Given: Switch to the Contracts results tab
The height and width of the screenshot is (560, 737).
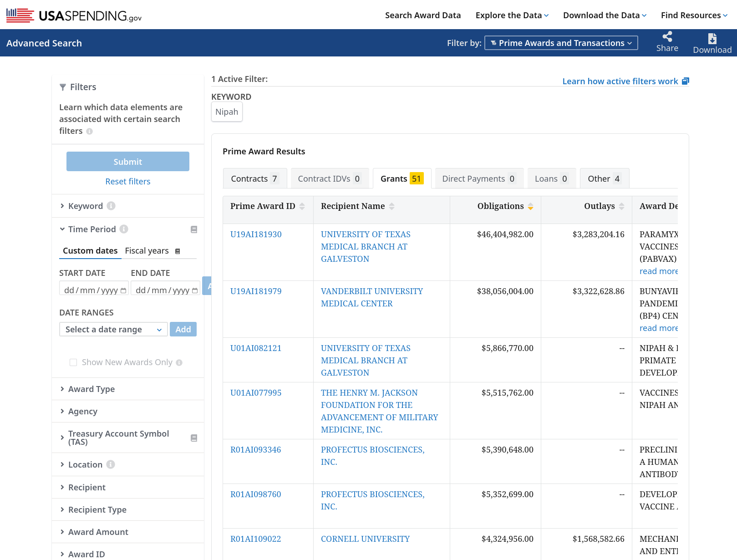Looking at the screenshot, I should [254, 178].
